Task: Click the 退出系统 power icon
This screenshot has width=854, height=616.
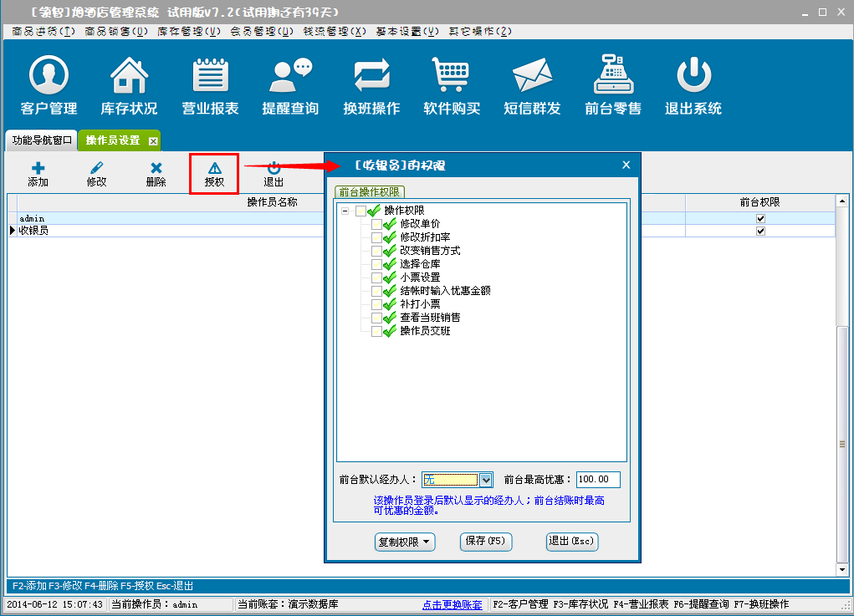Action: [693, 77]
